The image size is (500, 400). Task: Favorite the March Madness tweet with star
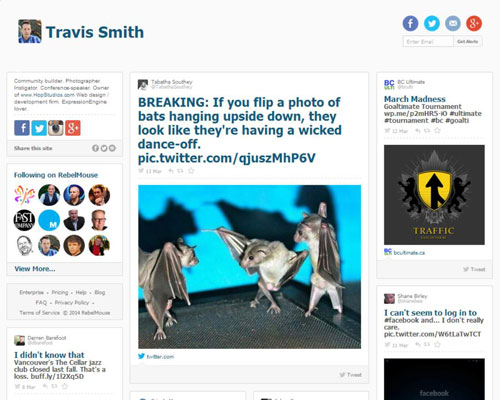(x=437, y=131)
